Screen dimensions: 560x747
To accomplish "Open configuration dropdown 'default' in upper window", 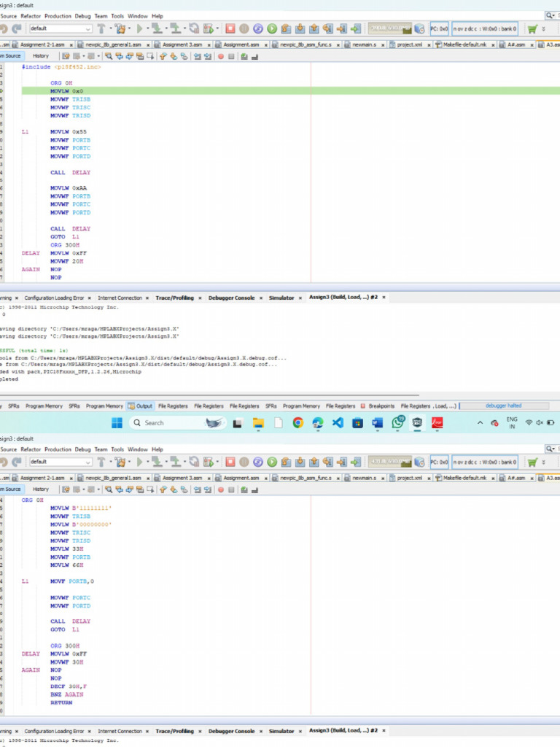I will click(x=61, y=28).
